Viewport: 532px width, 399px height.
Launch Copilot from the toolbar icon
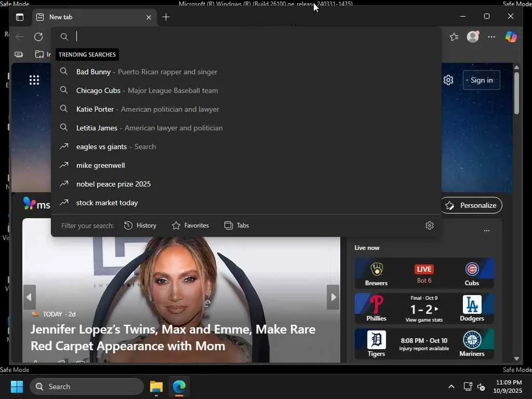point(511,37)
